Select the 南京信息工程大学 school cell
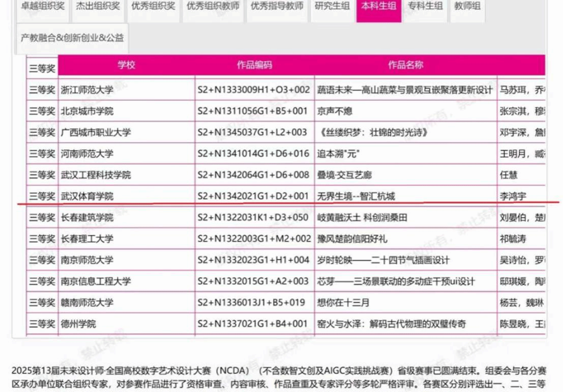 point(96,281)
